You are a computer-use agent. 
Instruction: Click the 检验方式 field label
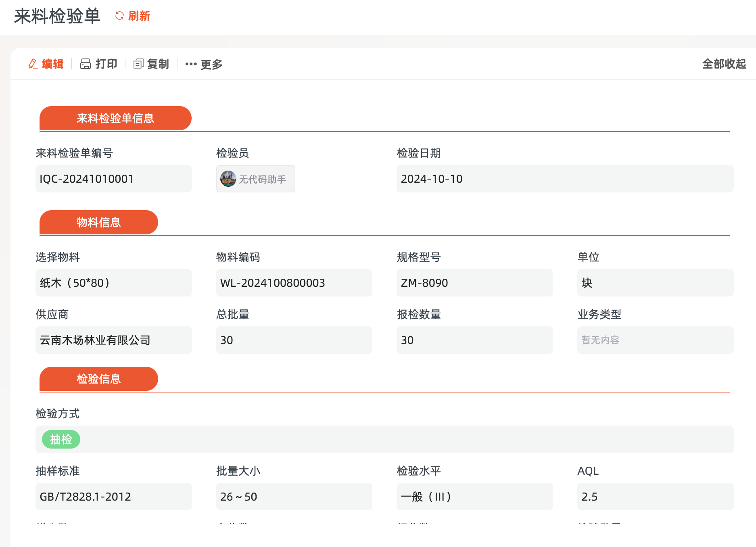tap(58, 413)
